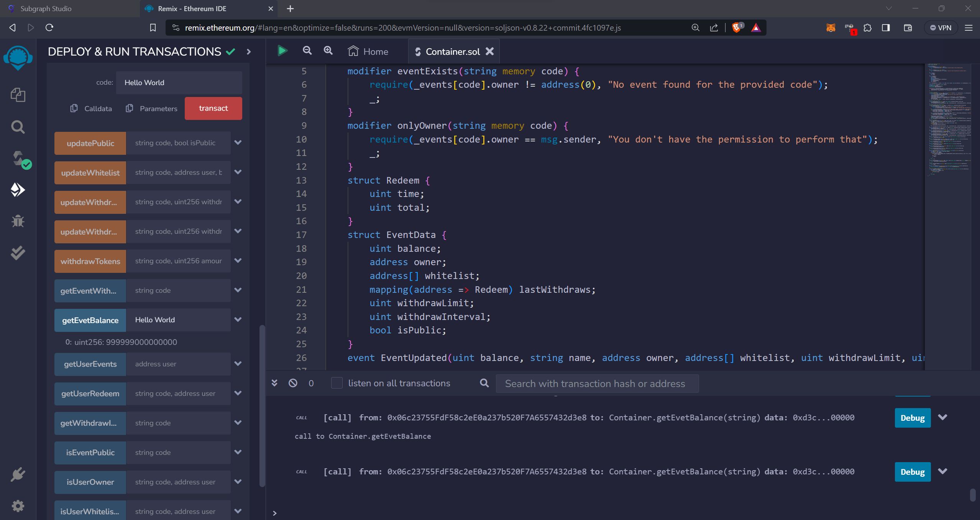Toggle the browser sidebar panel icon
Screen dimensions: 980x520
tap(886, 28)
